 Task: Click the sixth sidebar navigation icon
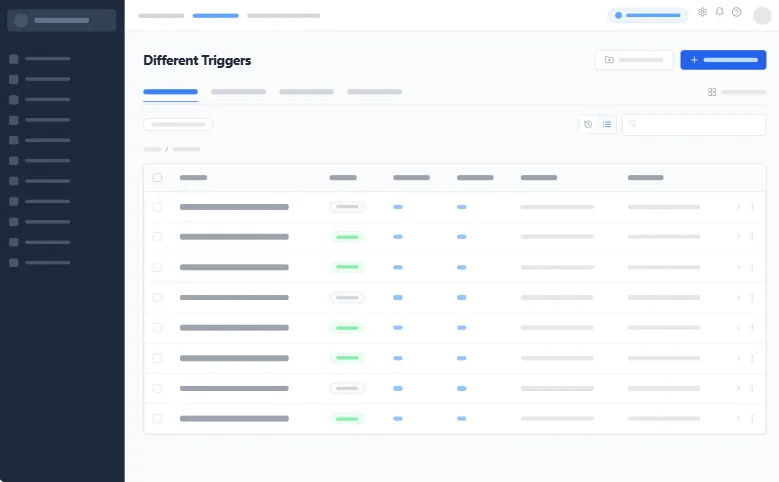click(14, 161)
